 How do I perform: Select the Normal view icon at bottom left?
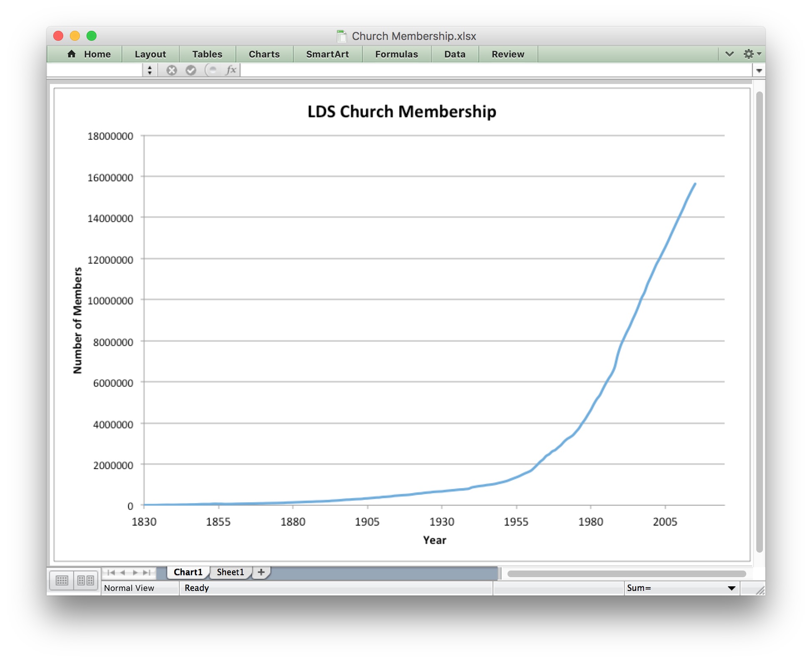point(62,580)
